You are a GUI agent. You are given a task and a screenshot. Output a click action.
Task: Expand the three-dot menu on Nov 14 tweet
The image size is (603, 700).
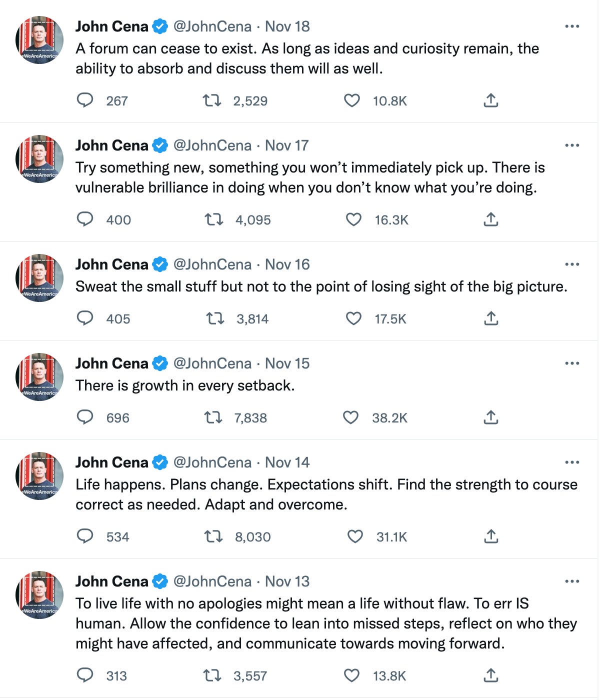tap(571, 462)
